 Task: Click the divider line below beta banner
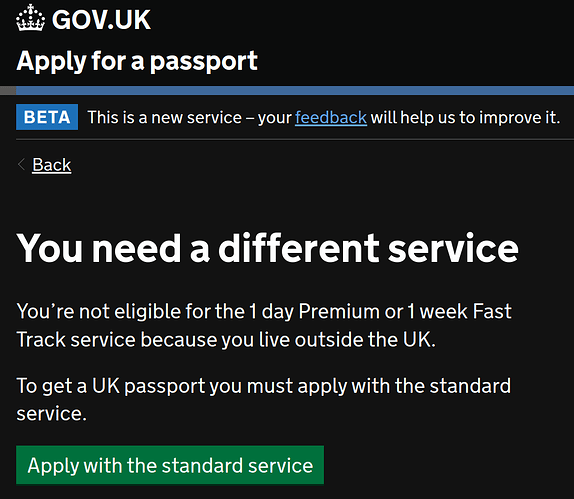click(295, 139)
